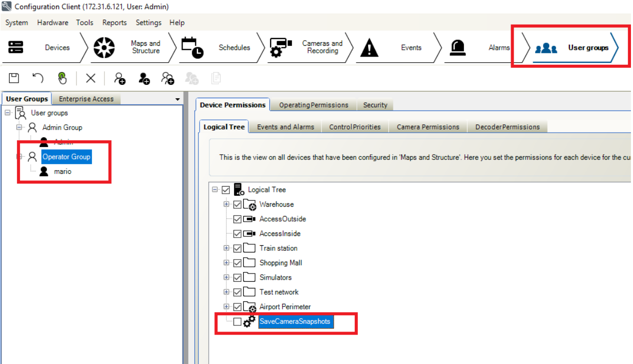
Task: Expand the Shopping Mall tree node
Action: (226, 263)
